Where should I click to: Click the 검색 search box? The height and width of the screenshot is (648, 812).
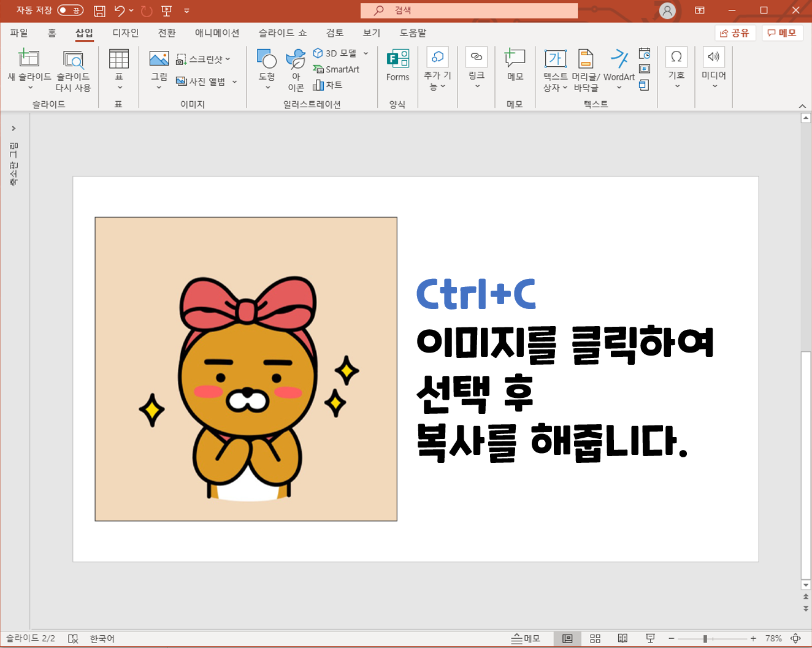pyautogui.click(x=469, y=10)
